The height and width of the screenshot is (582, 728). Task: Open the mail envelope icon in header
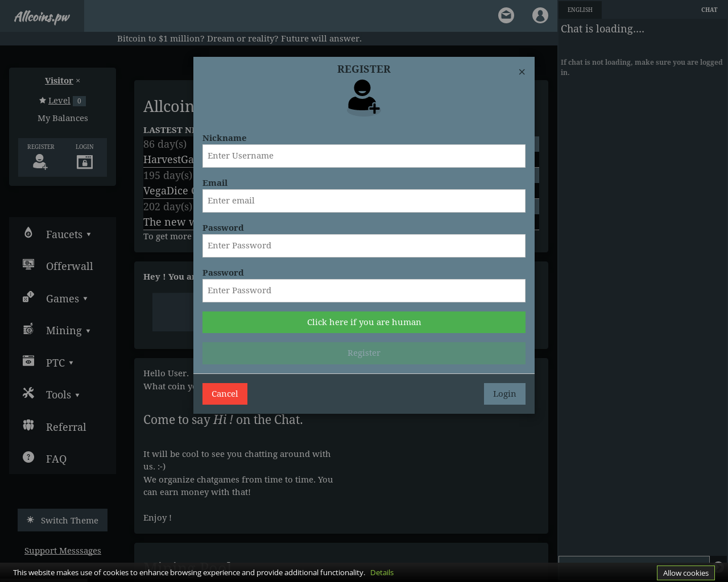pos(506,15)
